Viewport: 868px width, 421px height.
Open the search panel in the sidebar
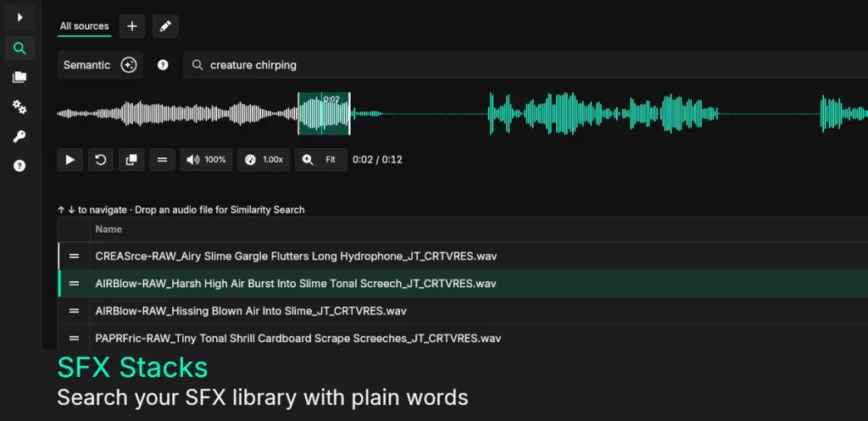(20, 48)
